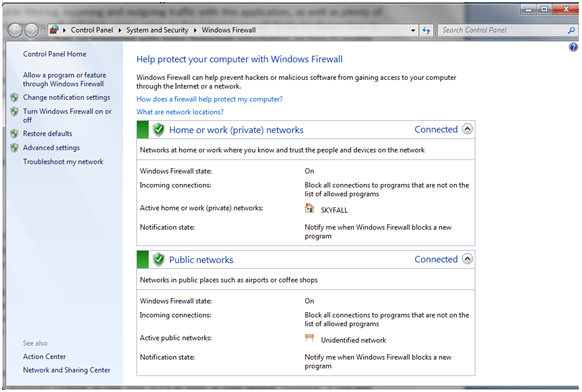Image resolution: width=582 pixels, height=392 pixels.
Task: Click shield icon beside Restore defaults
Action: click(14, 134)
